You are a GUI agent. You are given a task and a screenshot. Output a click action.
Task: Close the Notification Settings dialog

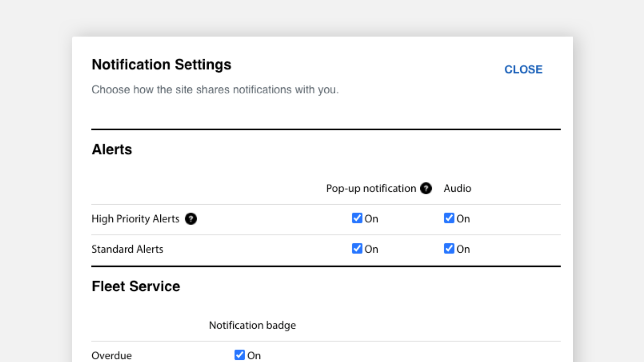click(523, 69)
